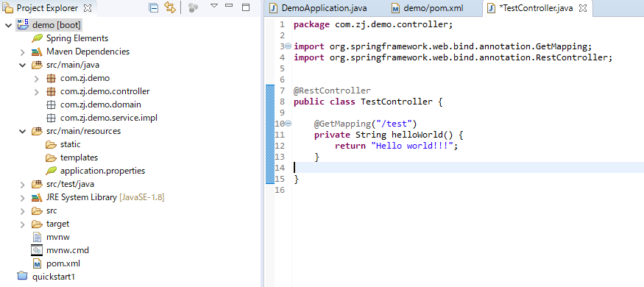Expand com.zj.demo package

(36, 79)
